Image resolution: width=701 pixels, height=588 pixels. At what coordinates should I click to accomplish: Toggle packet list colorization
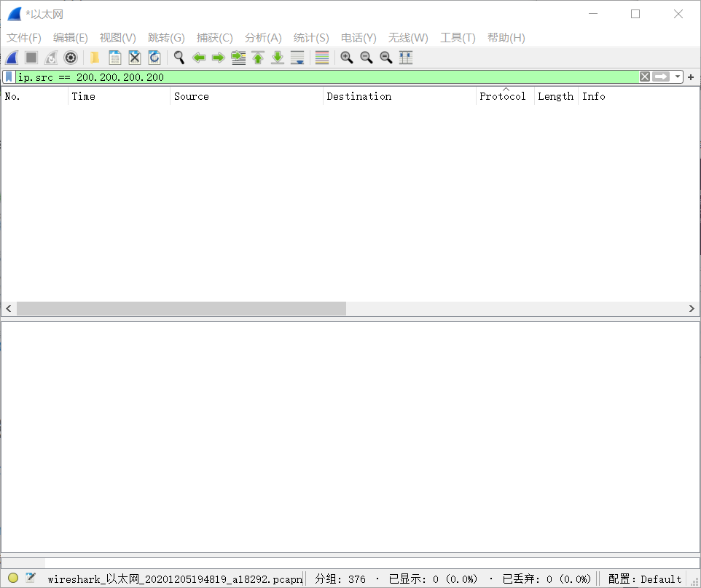tap(322, 58)
